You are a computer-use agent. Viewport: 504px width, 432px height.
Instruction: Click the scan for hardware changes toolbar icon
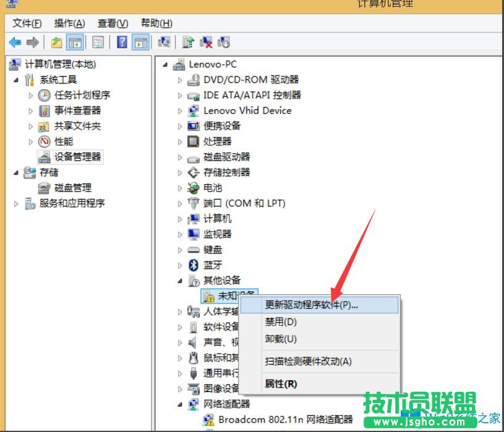164,41
